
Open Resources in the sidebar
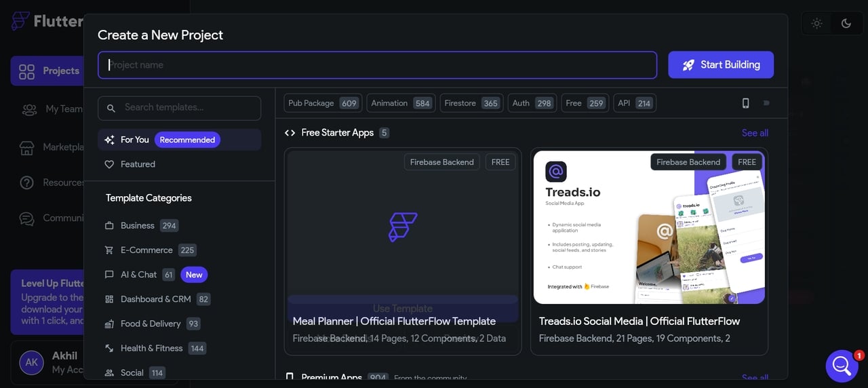(x=53, y=182)
